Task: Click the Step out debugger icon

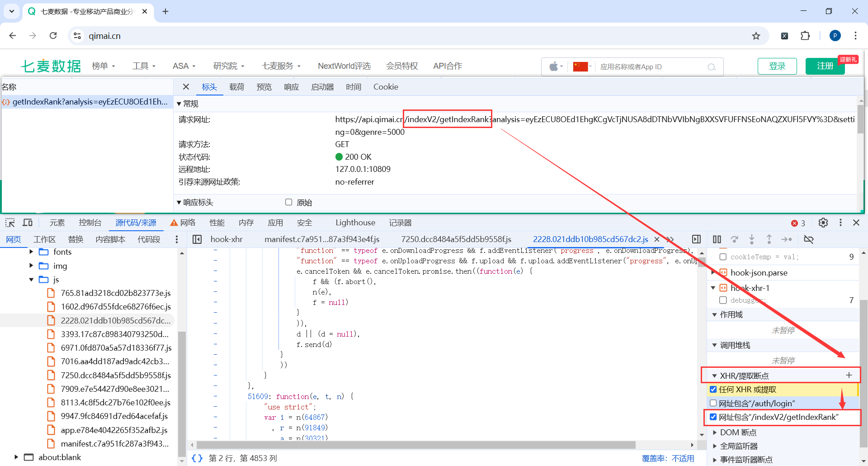Action: (769, 239)
